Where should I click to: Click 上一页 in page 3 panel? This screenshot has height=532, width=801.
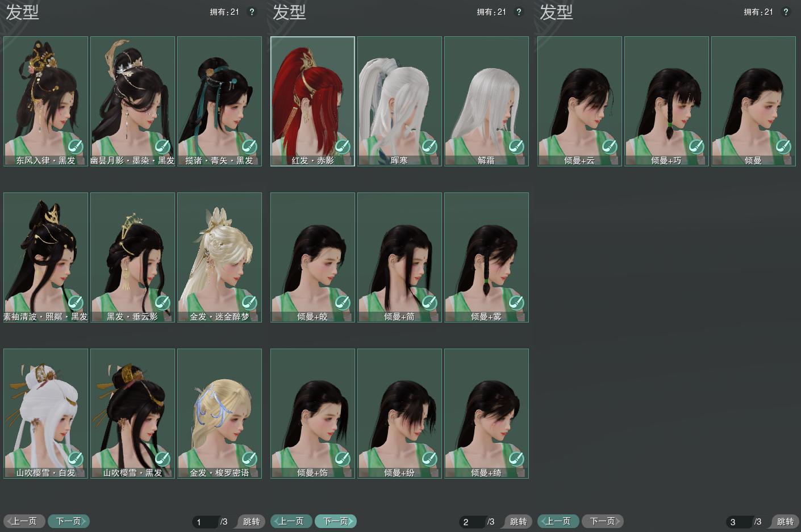pyautogui.click(x=558, y=521)
